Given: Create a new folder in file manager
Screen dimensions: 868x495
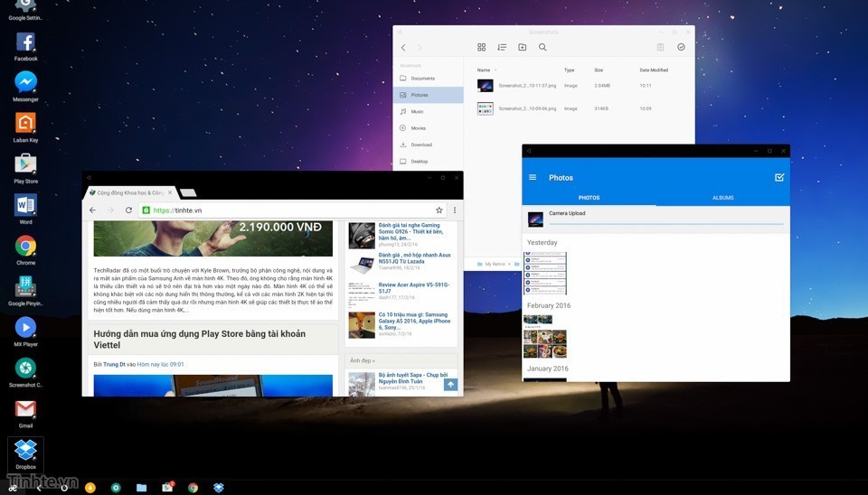Looking at the screenshot, I should (x=522, y=48).
